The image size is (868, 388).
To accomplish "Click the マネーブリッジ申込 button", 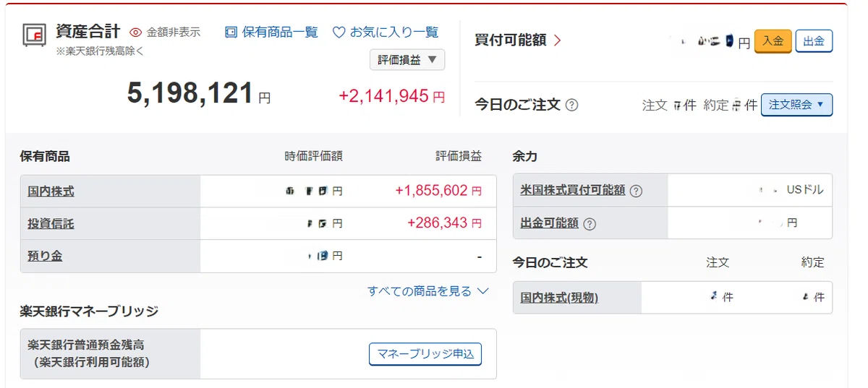I will point(425,354).
